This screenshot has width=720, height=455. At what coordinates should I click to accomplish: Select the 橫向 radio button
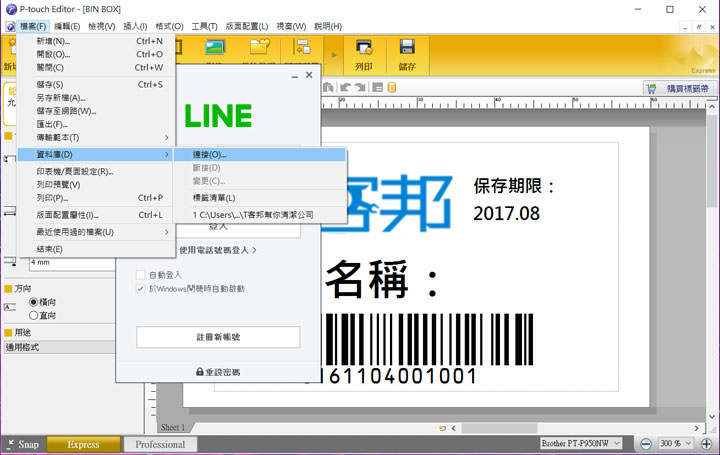[33, 302]
